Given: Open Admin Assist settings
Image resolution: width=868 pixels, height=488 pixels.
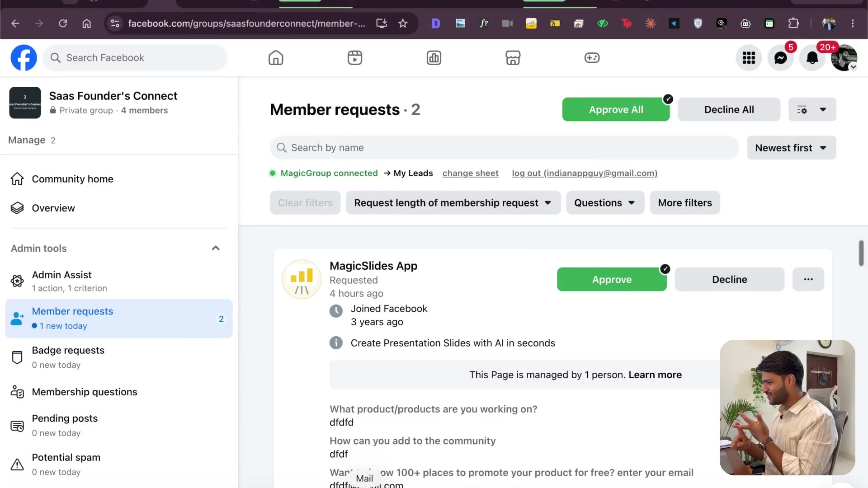Looking at the screenshot, I should pos(118,281).
